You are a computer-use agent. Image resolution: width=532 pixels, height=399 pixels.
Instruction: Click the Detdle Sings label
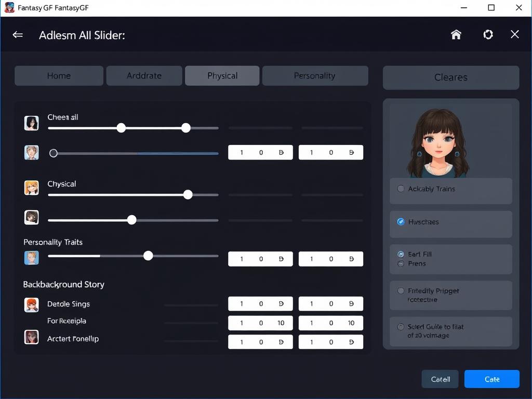(x=69, y=304)
